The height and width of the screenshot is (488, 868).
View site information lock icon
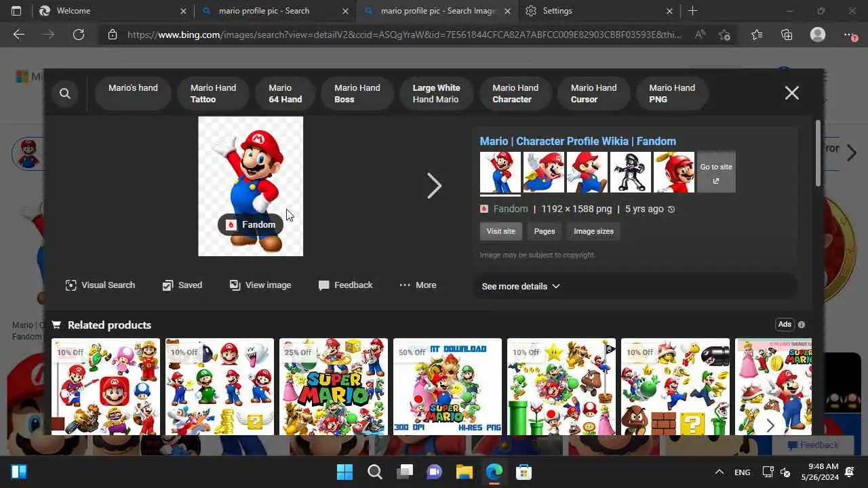click(x=113, y=35)
